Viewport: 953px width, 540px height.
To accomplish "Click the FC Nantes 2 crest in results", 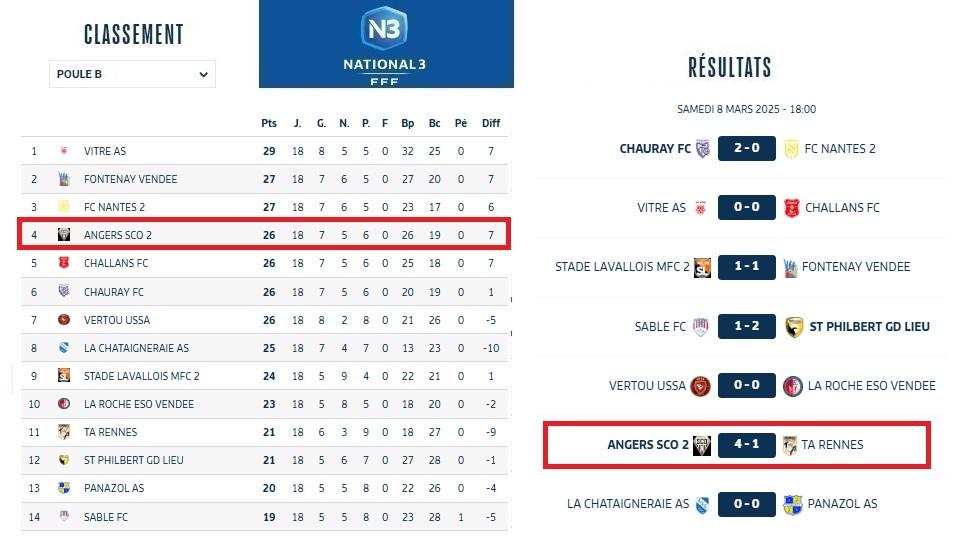I will (791, 149).
